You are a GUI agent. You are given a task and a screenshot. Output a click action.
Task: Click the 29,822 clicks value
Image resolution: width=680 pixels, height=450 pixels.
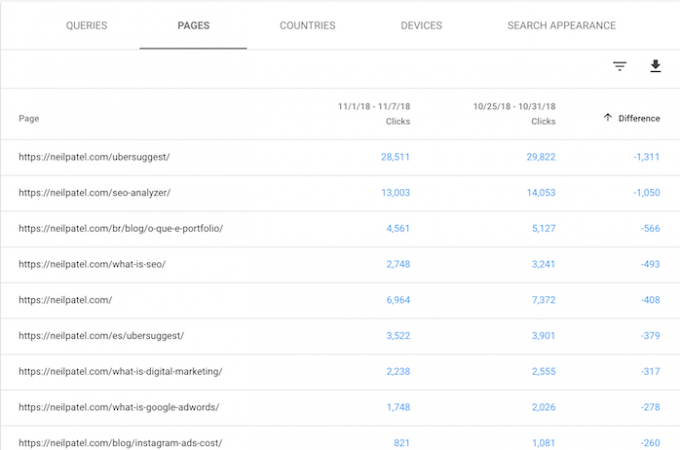tap(541, 157)
